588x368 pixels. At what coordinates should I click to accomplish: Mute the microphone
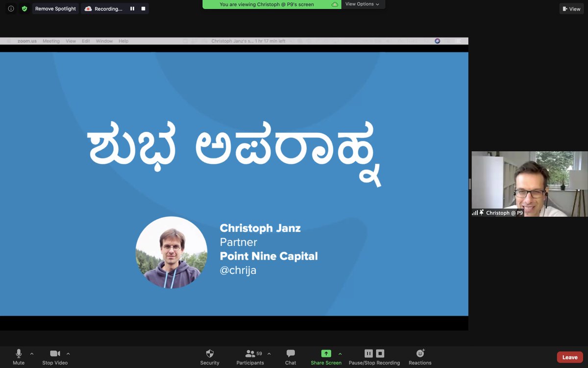point(19,357)
